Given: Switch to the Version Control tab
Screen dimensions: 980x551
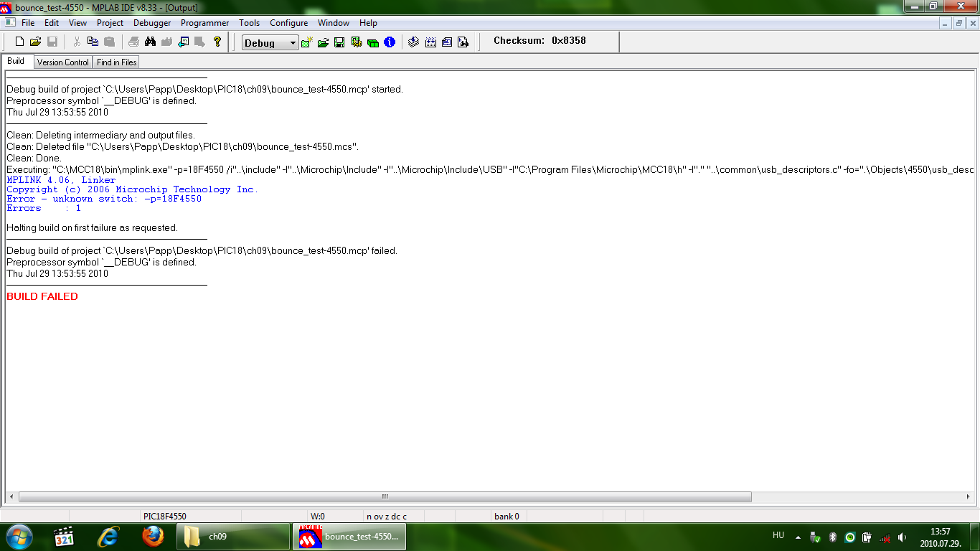Looking at the screenshot, I should point(63,62).
